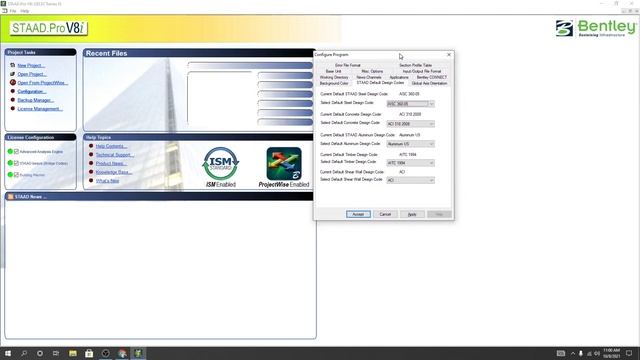
Task: Open Microsoft Store from the taskbar
Action: [x=89, y=353]
